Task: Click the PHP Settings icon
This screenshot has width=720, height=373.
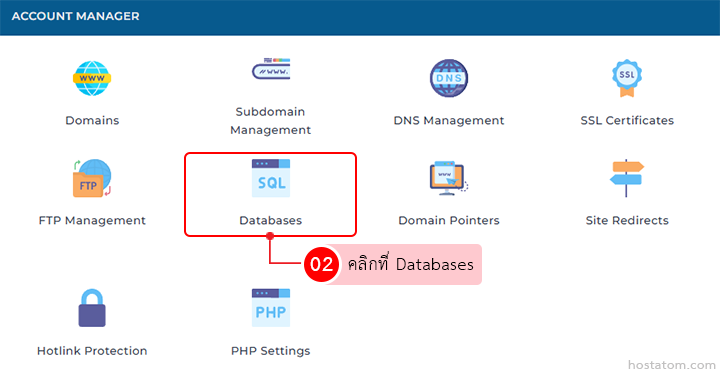Action: coord(271,308)
